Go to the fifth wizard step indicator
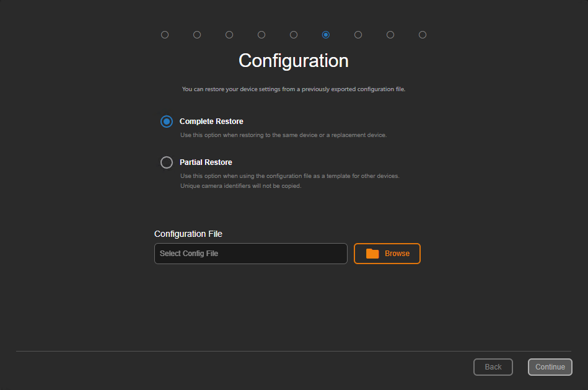588x390 pixels. pyautogui.click(x=294, y=35)
